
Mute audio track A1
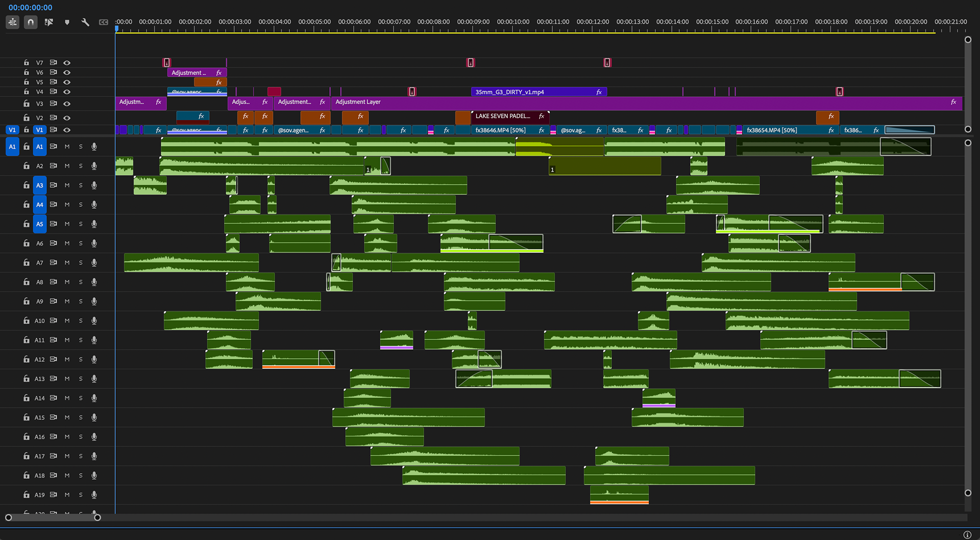(67, 146)
